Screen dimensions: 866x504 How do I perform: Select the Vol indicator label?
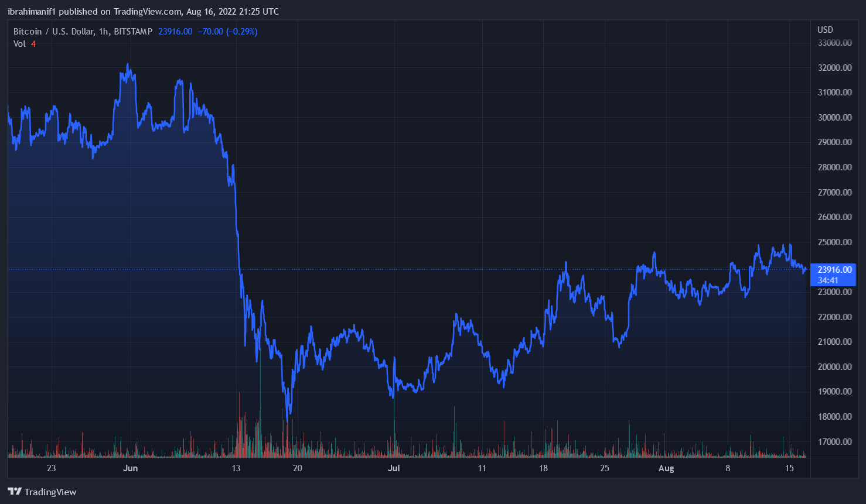(x=19, y=44)
